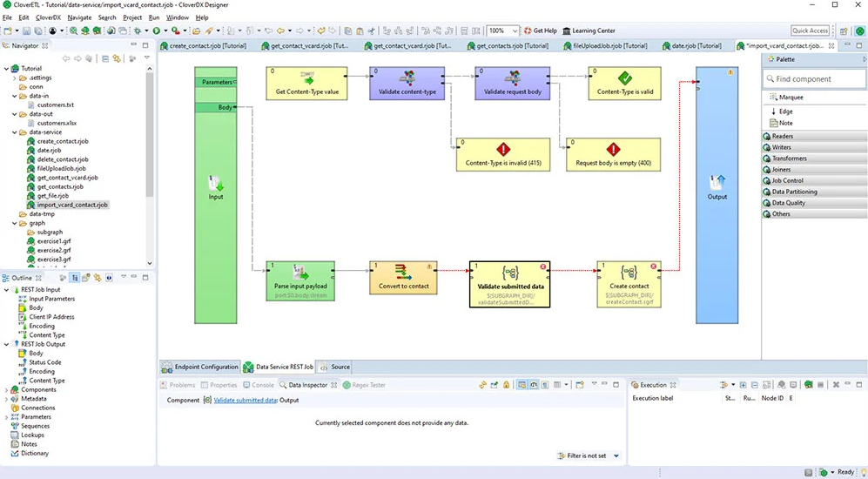The image size is (868, 479).
Task: Click the Copy icon in toolbar
Action: point(348,31)
